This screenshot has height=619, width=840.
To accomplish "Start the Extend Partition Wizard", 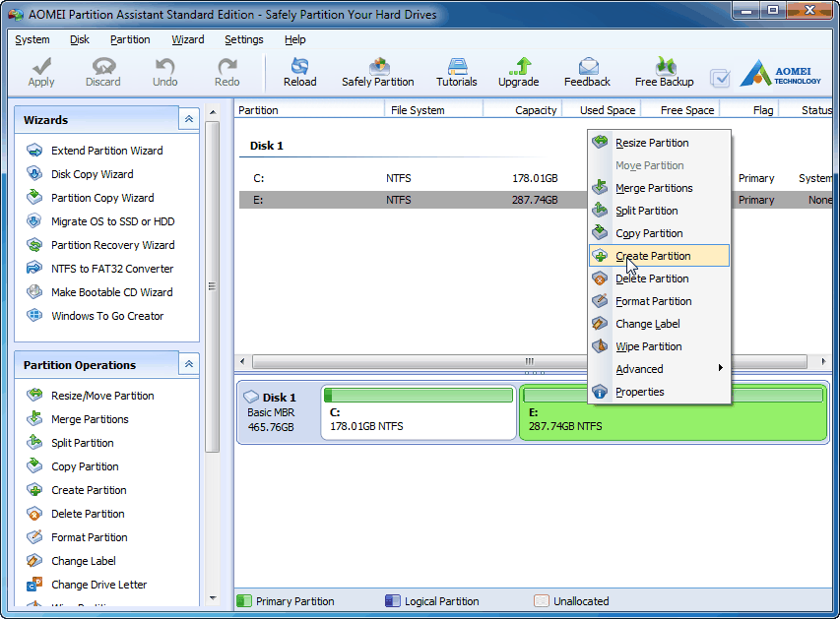I will coord(95,151).
